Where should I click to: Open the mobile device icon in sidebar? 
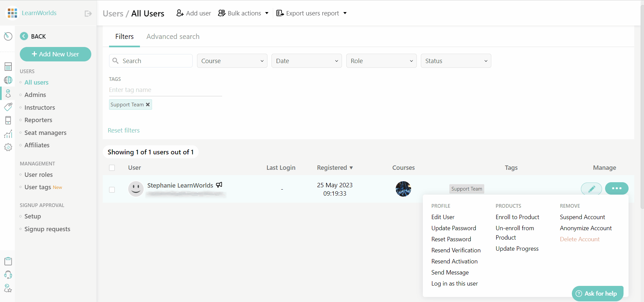coord(8,120)
